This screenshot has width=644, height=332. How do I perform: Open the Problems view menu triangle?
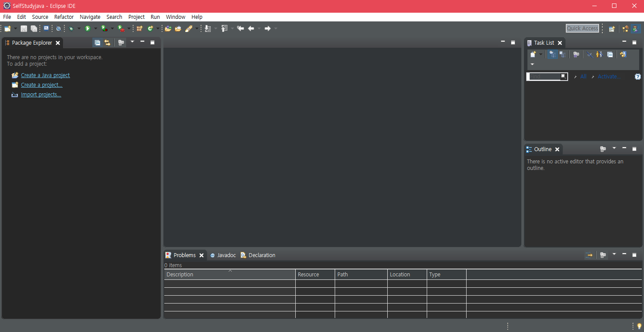click(614, 254)
